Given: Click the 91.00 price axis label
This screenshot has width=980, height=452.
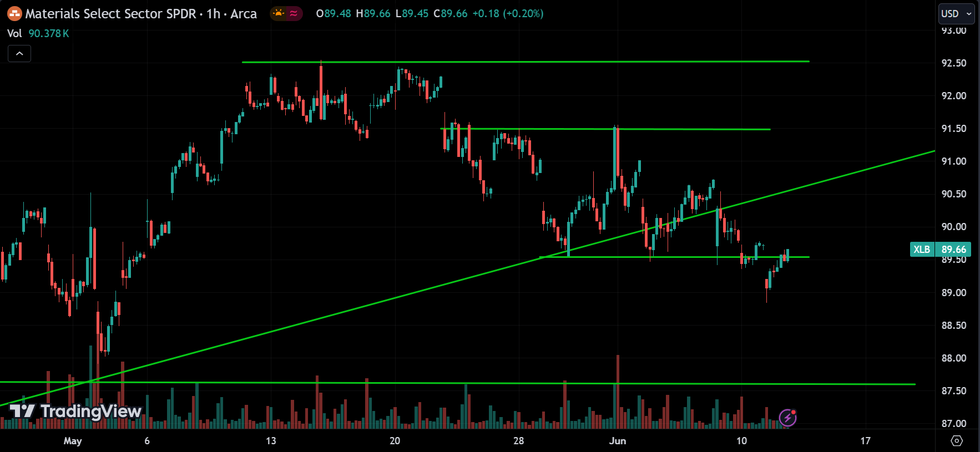Looking at the screenshot, I should tap(953, 161).
